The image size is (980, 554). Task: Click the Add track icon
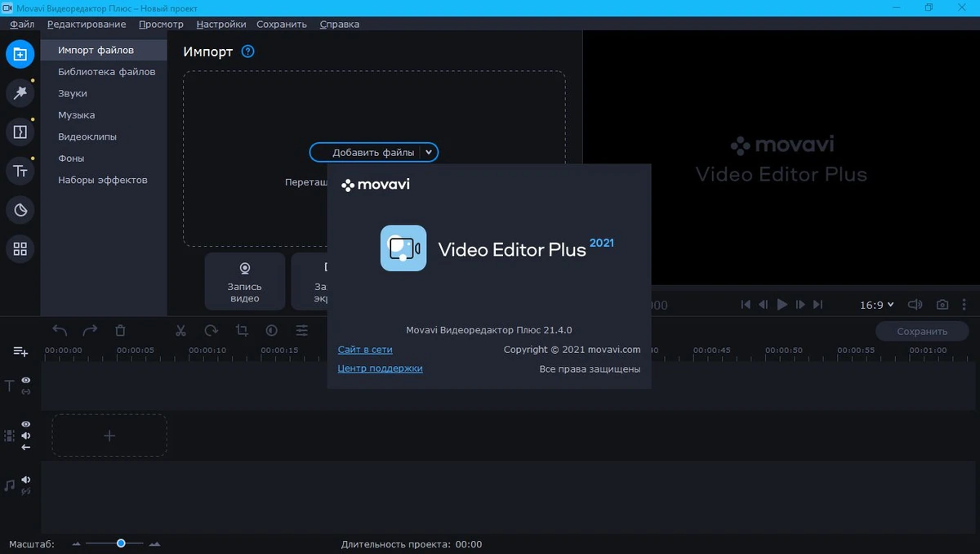tap(20, 351)
